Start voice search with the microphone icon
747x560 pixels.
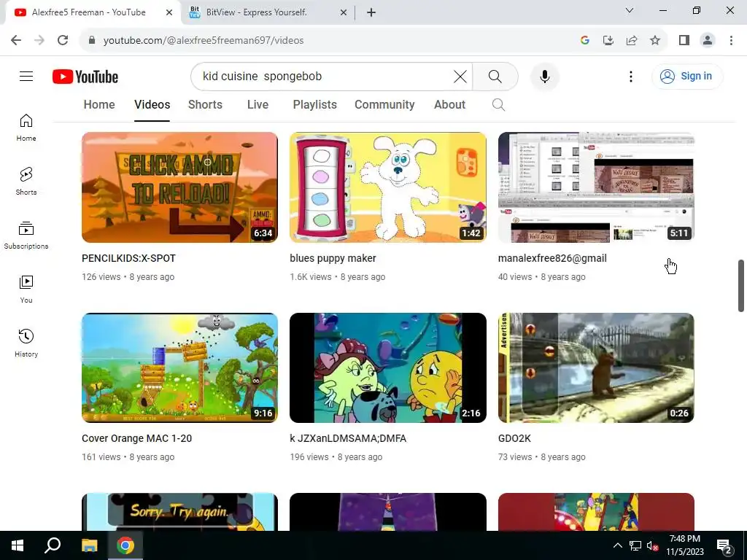[x=544, y=76]
